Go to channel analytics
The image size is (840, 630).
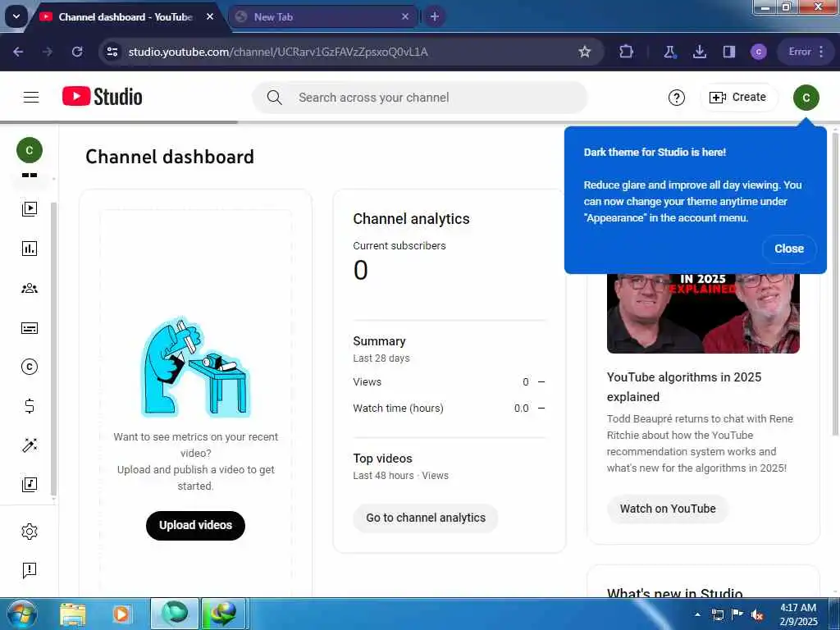click(x=426, y=518)
